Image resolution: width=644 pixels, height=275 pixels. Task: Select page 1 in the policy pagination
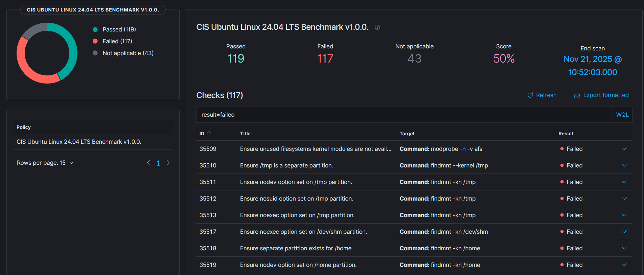(158, 163)
